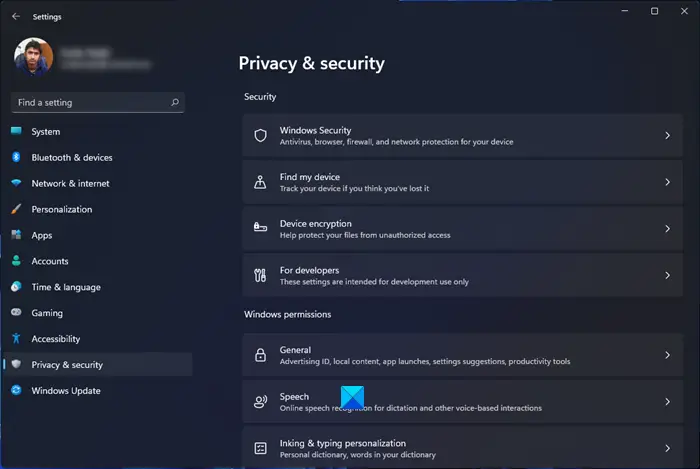Maximize the Settings window
700x469 pixels.
click(x=654, y=11)
